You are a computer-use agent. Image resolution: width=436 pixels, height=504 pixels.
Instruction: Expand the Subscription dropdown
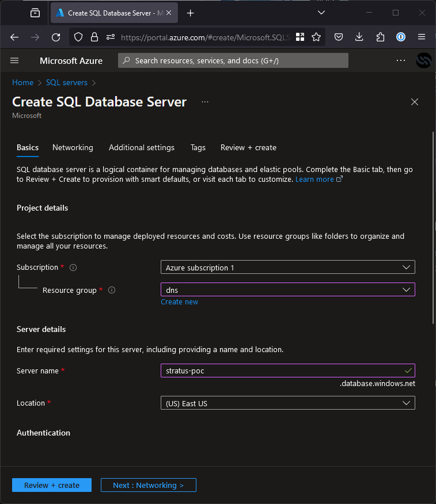[x=287, y=268]
